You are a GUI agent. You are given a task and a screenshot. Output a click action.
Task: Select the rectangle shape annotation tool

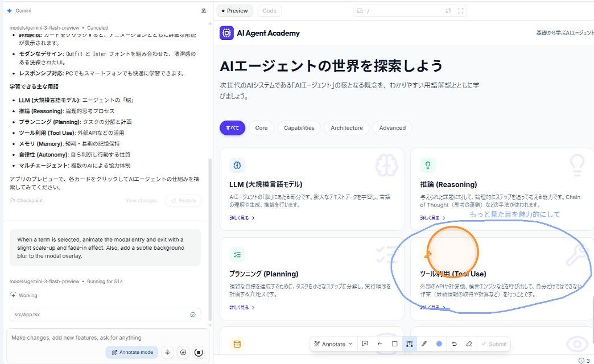pyautogui.click(x=395, y=344)
